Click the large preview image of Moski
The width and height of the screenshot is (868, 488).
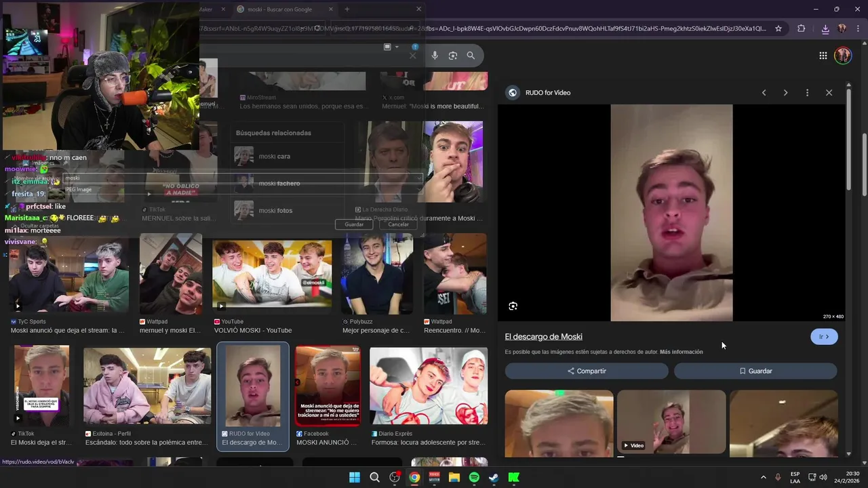(x=671, y=212)
